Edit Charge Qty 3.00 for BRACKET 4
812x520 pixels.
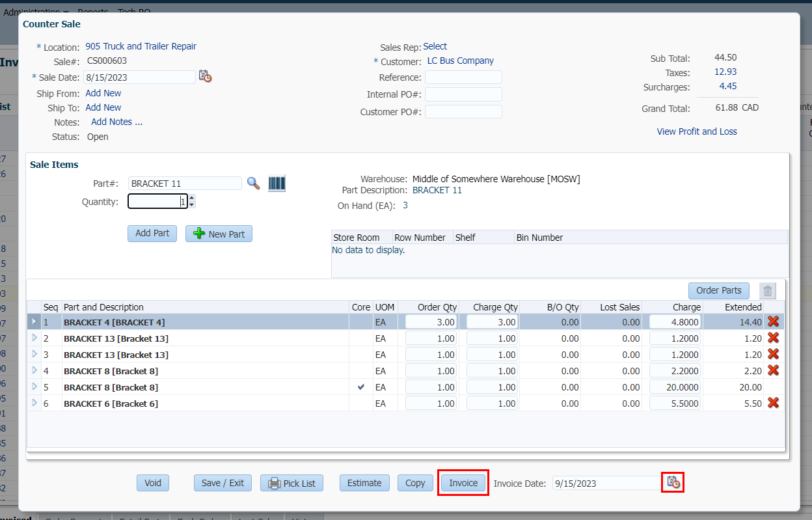point(493,322)
